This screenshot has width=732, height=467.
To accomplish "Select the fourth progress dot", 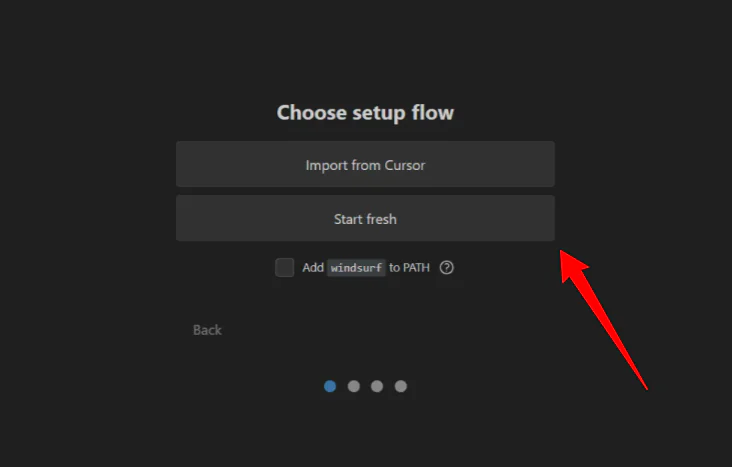I will click(401, 386).
